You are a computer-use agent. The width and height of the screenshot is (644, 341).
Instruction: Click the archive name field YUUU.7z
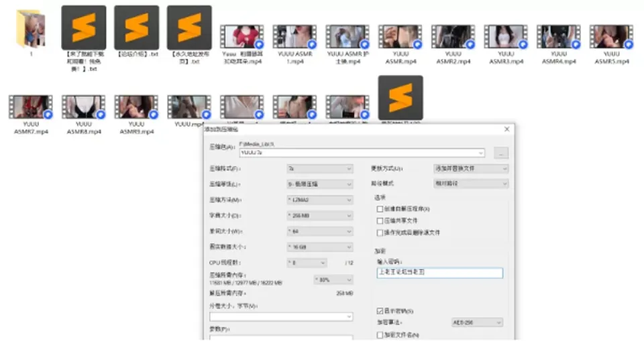tap(362, 153)
